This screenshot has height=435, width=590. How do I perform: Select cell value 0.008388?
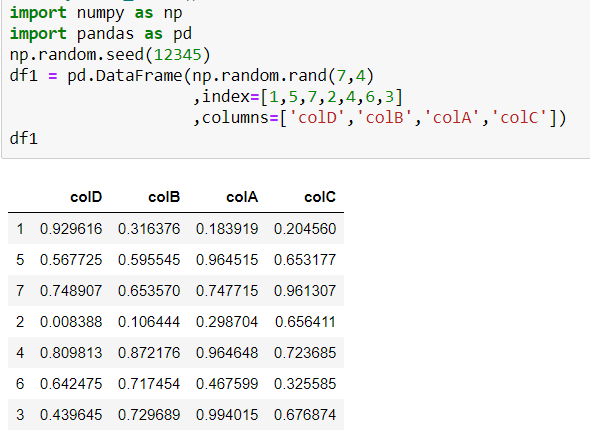(71, 322)
